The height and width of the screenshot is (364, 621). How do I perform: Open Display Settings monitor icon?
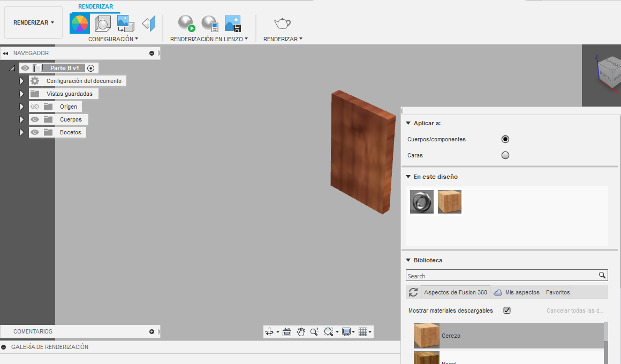click(346, 332)
